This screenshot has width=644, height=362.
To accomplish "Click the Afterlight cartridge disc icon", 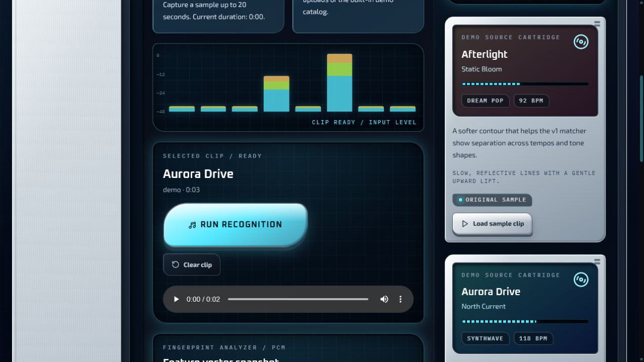I will point(581,42).
